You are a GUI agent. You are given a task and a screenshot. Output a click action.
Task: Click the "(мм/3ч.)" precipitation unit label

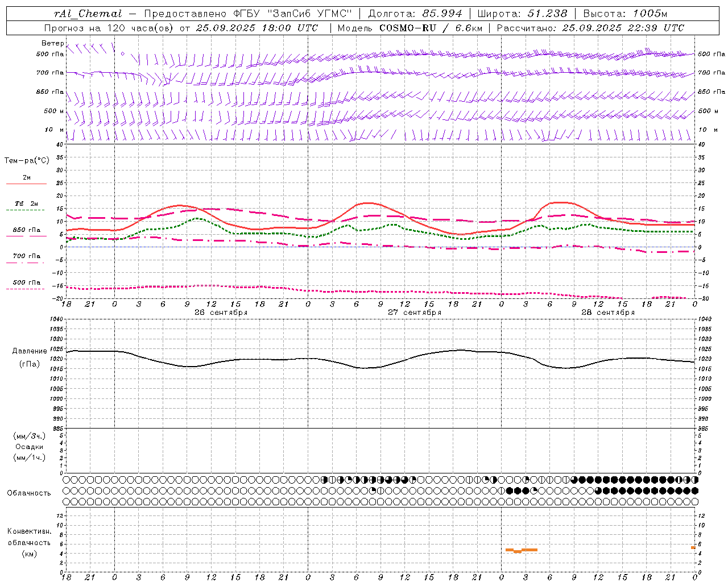[x=30, y=436]
